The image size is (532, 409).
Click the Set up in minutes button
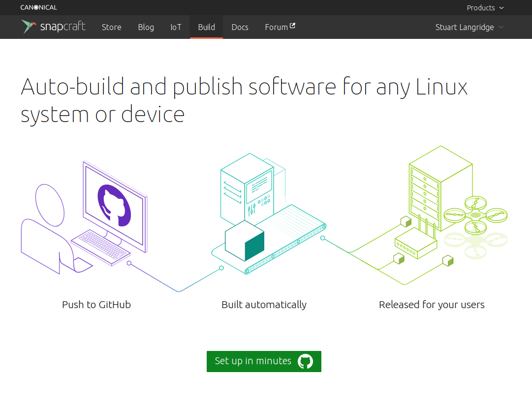coord(264,361)
